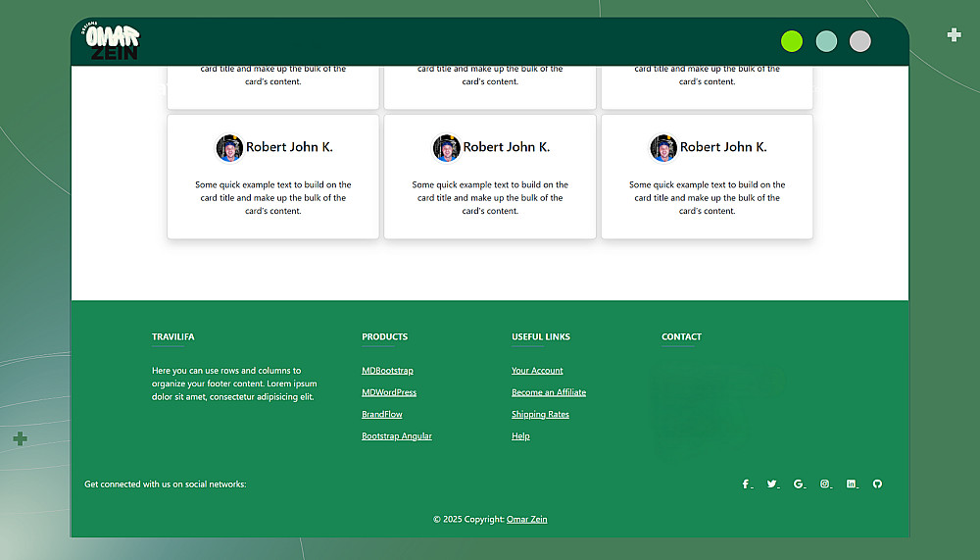980x560 pixels.
Task: Click the footer description paragraph under TRAVILIFA
Action: 234,383
